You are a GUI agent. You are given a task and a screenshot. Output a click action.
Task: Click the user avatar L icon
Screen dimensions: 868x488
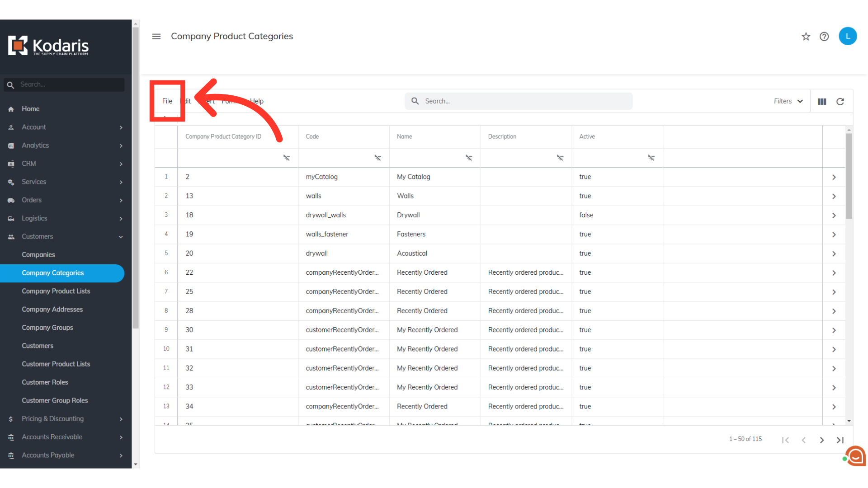click(848, 36)
